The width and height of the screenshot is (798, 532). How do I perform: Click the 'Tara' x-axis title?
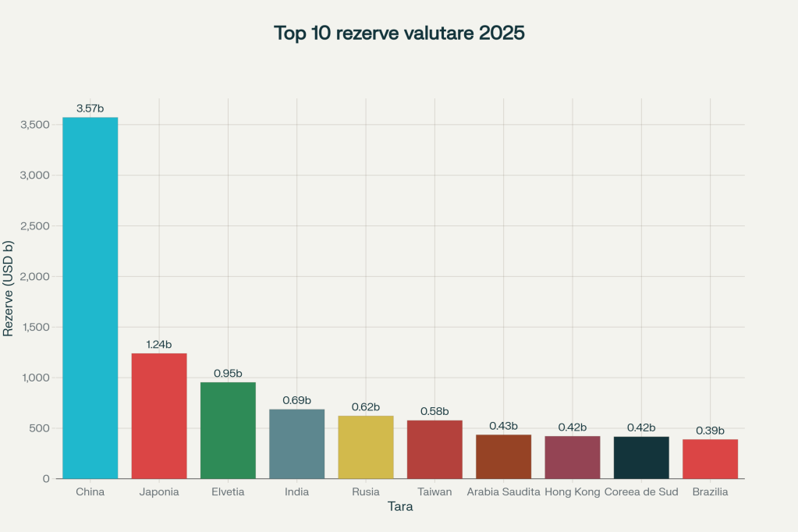coord(400,507)
